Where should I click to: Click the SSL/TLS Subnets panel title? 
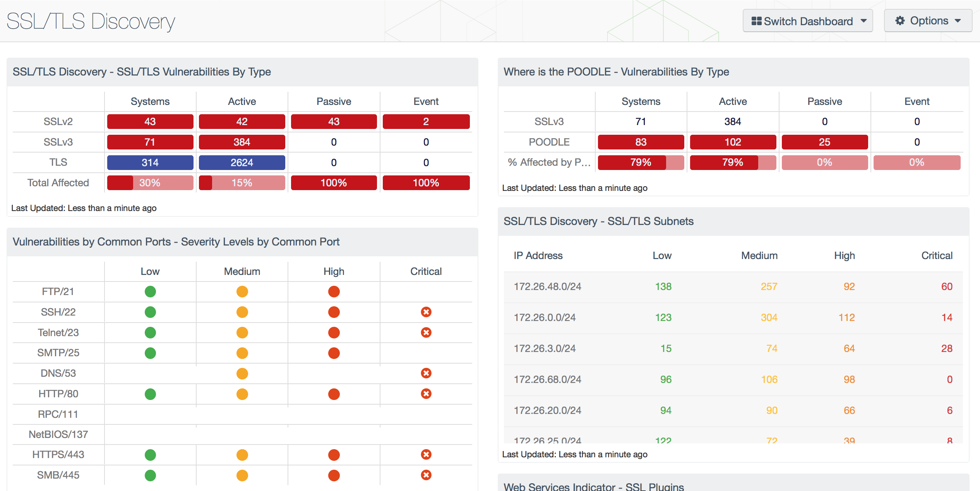(598, 221)
